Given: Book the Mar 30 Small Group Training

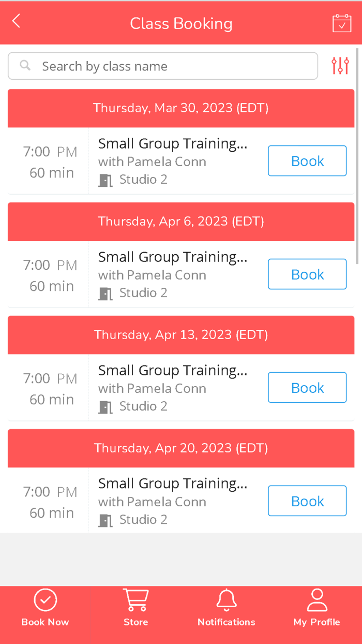Looking at the screenshot, I should [x=307, y=161].
